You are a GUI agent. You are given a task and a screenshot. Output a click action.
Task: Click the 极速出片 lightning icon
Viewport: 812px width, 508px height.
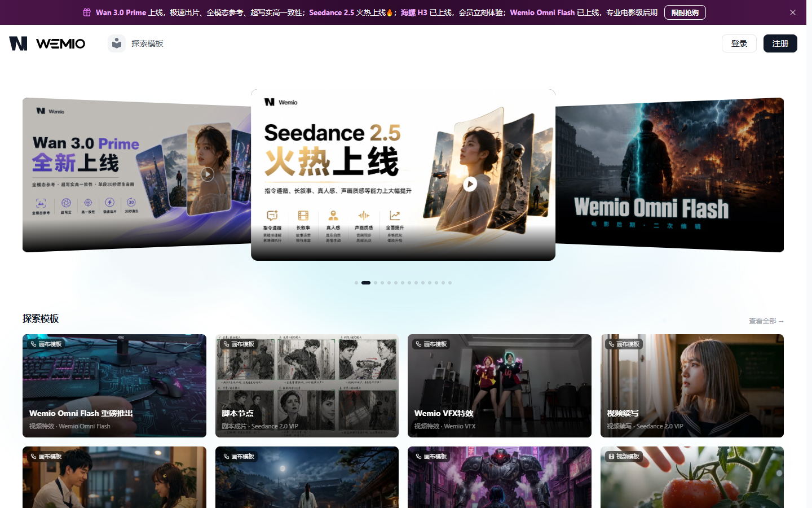coord(109,202)
